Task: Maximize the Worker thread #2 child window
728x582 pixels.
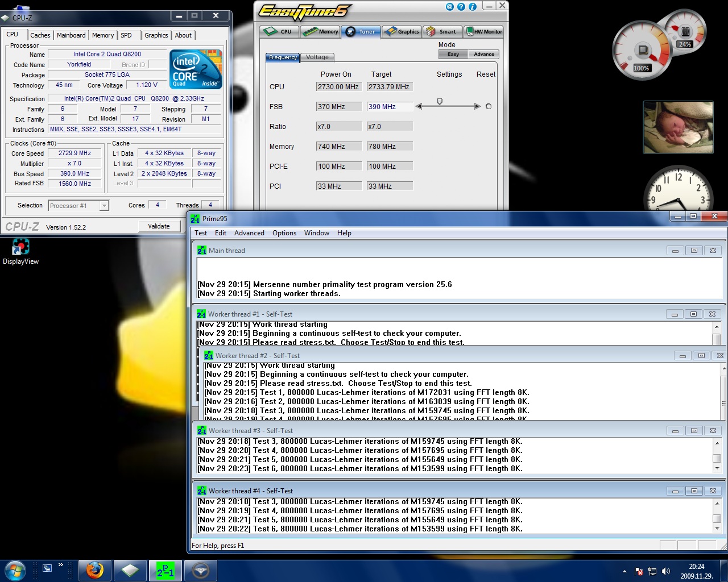Action: click(x=701, y=356)
